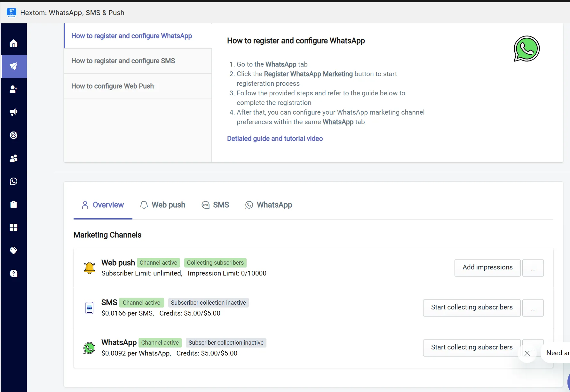Screen dimensions: 570x392
Task: Switch to the WhatsApp tab
Action: tap(269, 205)
